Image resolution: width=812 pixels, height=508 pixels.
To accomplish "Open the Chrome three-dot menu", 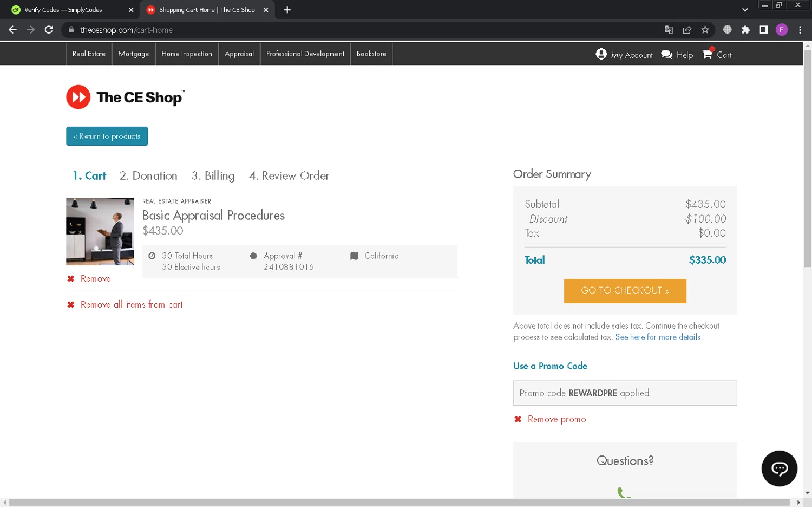I will (800, 30).
